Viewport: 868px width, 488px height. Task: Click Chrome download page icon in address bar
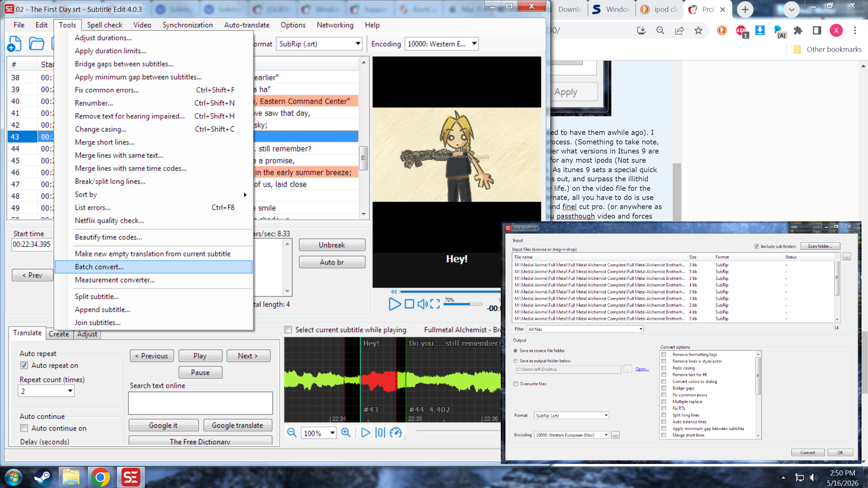point(641,30)
